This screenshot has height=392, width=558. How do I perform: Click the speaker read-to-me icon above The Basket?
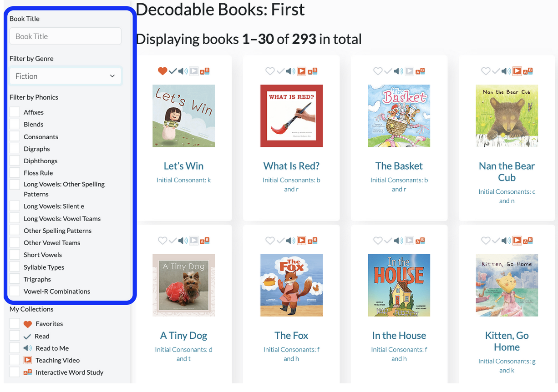pos(399,71)
